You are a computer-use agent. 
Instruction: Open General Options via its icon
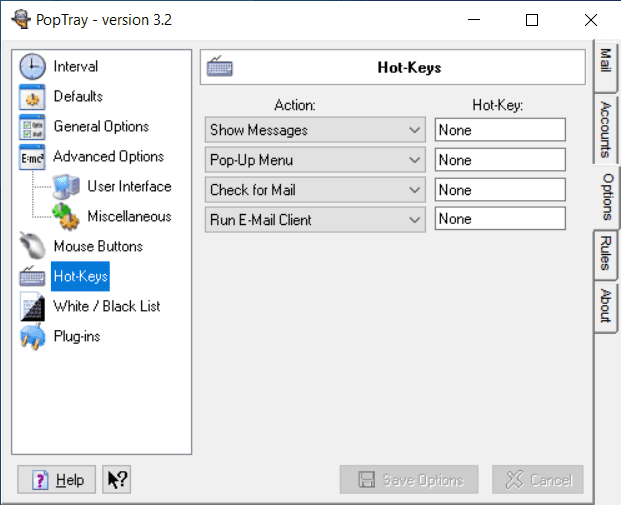pyautogui.click(x=33, y=127)
